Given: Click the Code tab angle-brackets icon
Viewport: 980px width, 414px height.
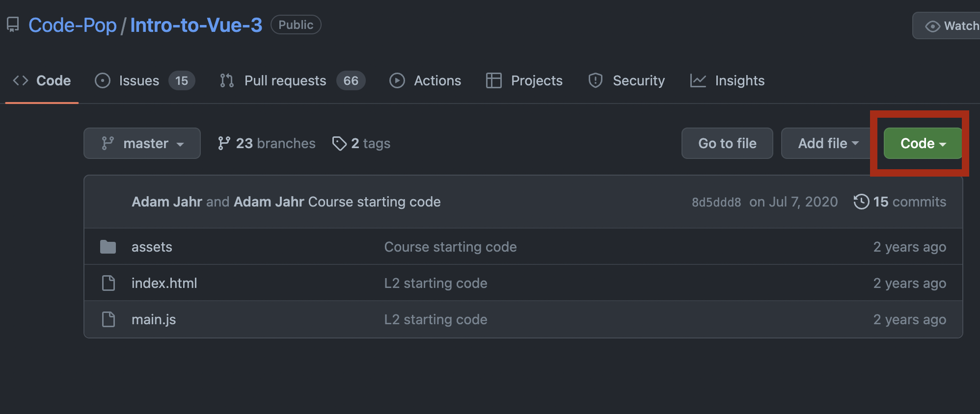Looking at the screenshot, I should pyautogui.click(x=21, y=80).
